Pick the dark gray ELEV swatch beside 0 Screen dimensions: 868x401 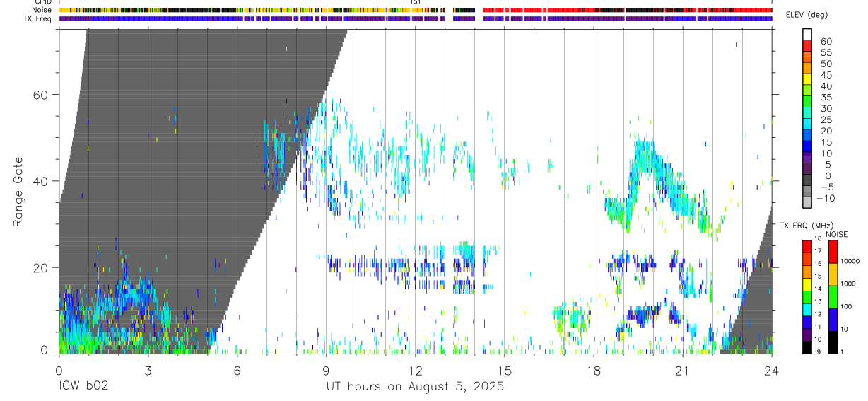[x=807, y=180]
